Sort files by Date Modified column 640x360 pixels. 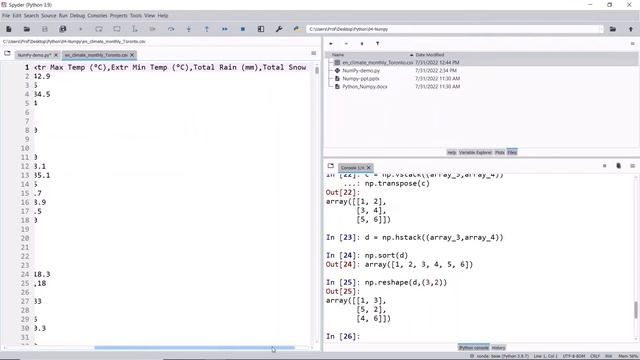point(430,55)
